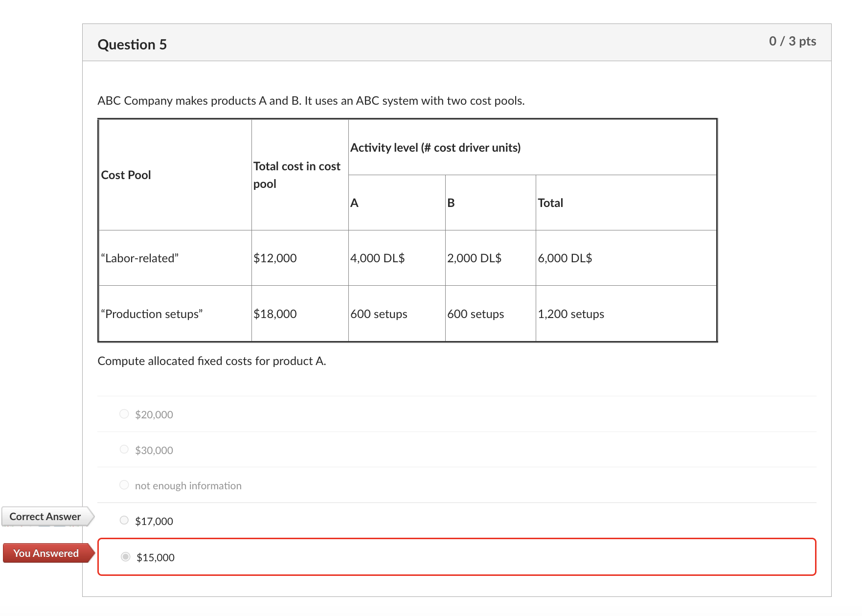
Task: Click the 'Compute allocated fixed costs' prompt text
Action: (212, 361)
